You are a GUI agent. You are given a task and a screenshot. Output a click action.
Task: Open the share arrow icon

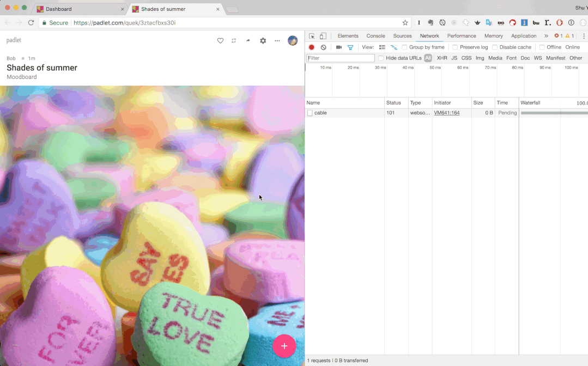pyautogui.click(x=248, y=40)
